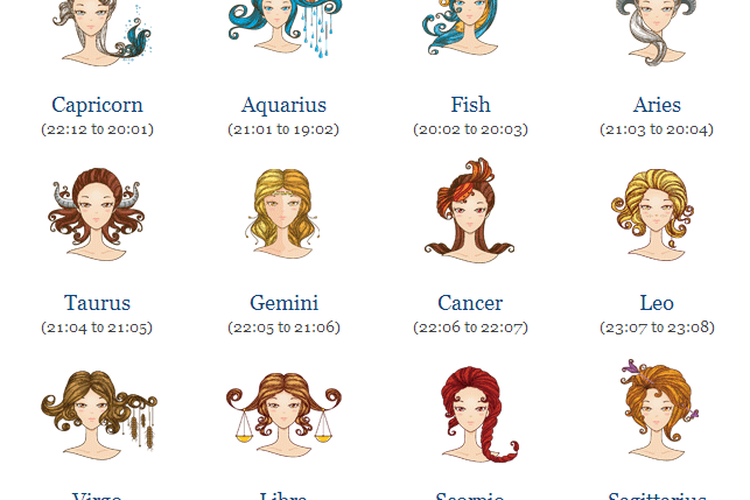Click the Aquarius girl with water drops
The height and width of the screenshot is (500, 750).
(285, 28)
